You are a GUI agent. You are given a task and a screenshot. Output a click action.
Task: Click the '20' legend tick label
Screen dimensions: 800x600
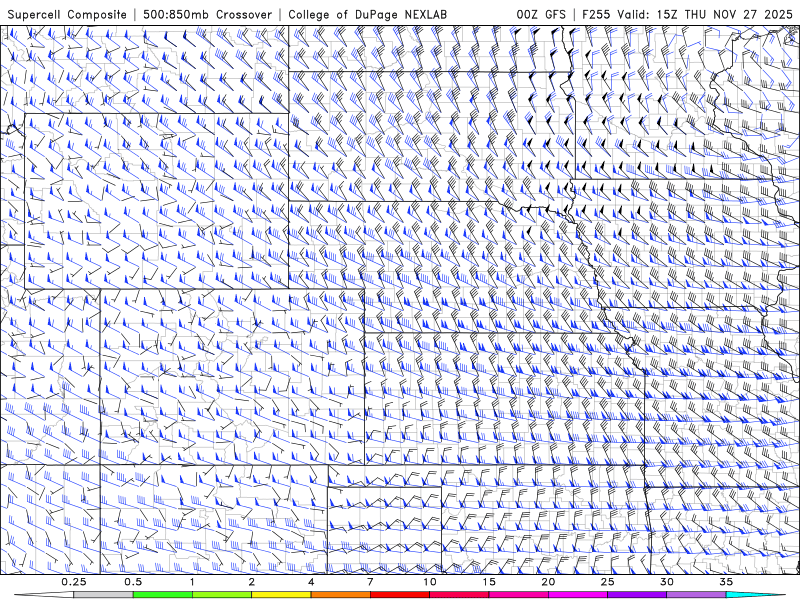pyautogui.click(x=548, y=582)
